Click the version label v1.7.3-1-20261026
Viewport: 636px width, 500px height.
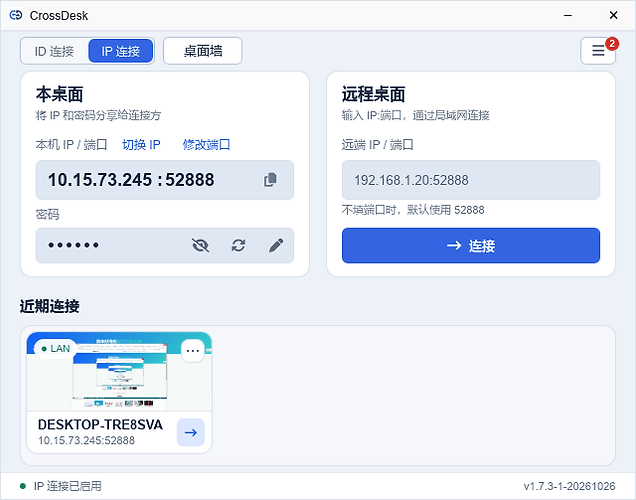tap(569, 486)
